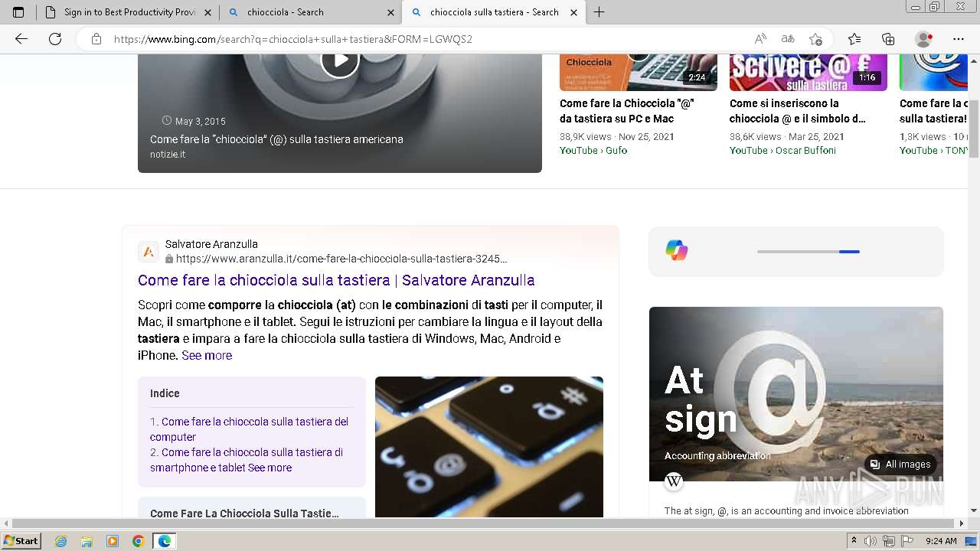Close the Sign in to Best Productivity tab
Image resolution: width=980 pixels, height=551 pixels.
pyautogui.click(x=208, y=12)
